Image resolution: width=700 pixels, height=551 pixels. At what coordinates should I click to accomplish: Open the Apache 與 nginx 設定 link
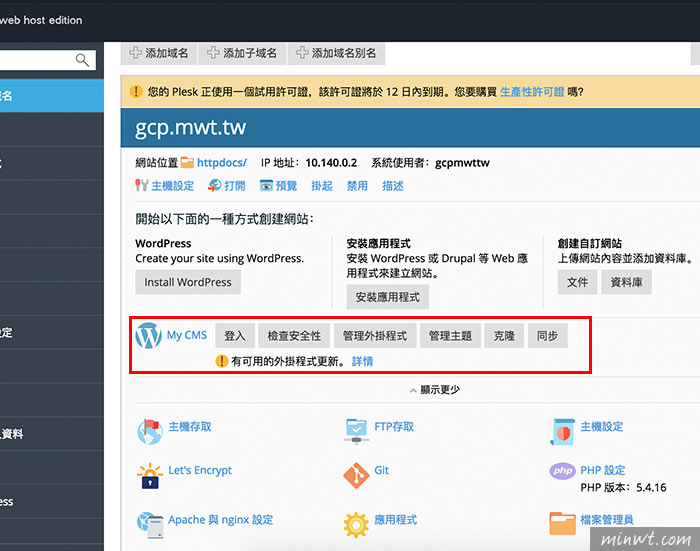pos(221,520)
